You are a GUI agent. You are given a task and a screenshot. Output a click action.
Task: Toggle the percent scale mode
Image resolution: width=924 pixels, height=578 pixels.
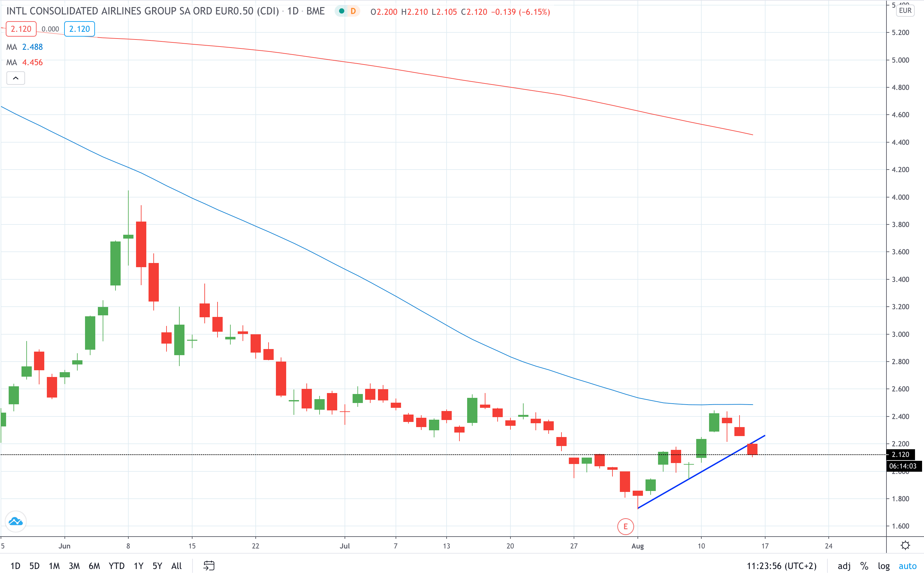pyautogui.click(x=864, y=566)
